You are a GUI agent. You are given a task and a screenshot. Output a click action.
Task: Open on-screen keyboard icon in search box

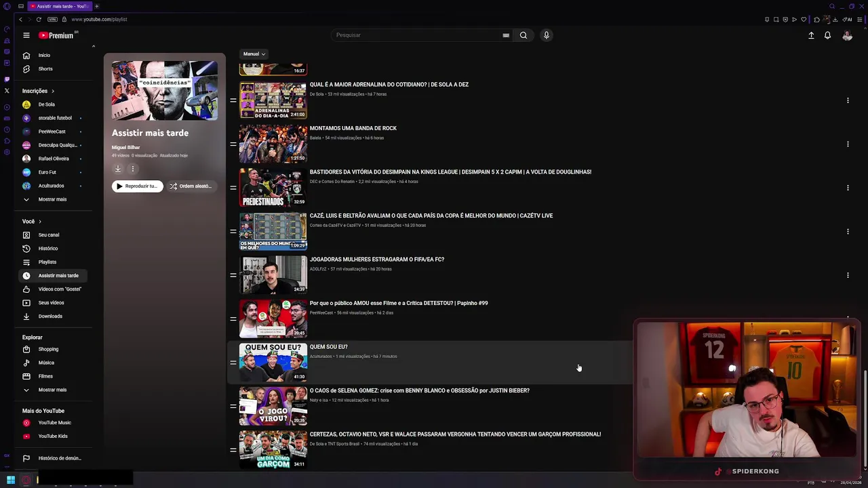(x=506, y=35)
